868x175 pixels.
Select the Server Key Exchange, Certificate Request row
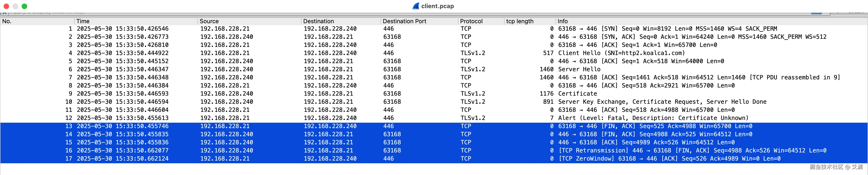coord(434,102)
